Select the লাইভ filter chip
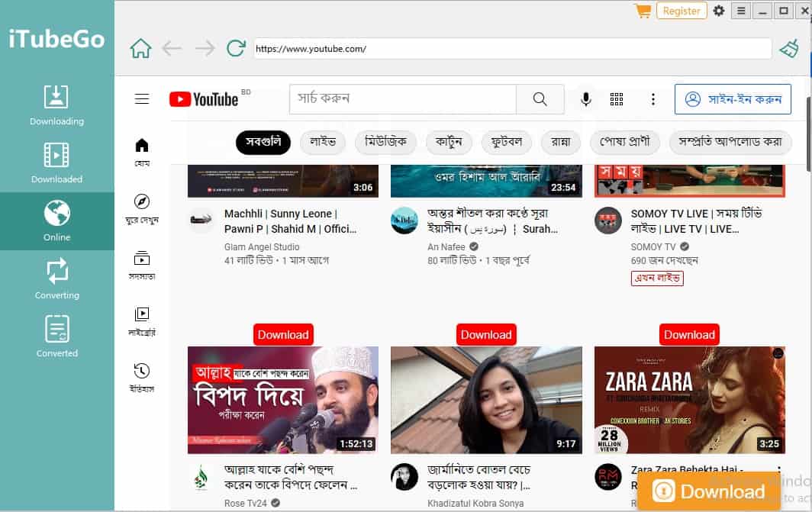Viewport: 812px width, 512px height. coord(323,143)
